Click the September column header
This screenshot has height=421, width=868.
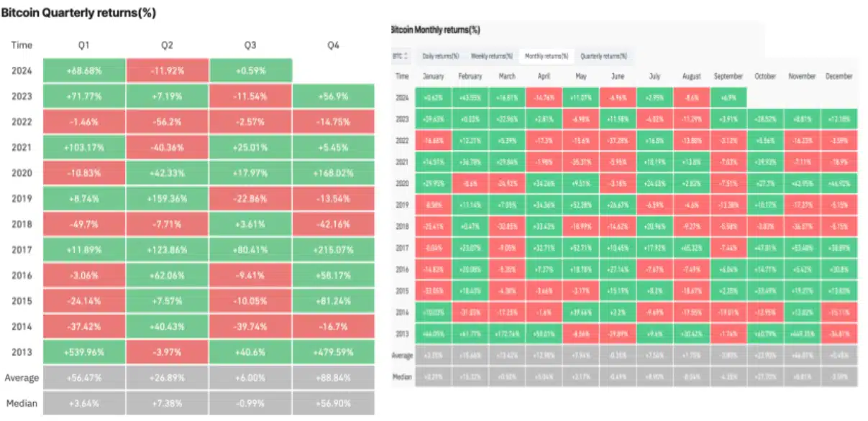[x=727, y=76]
